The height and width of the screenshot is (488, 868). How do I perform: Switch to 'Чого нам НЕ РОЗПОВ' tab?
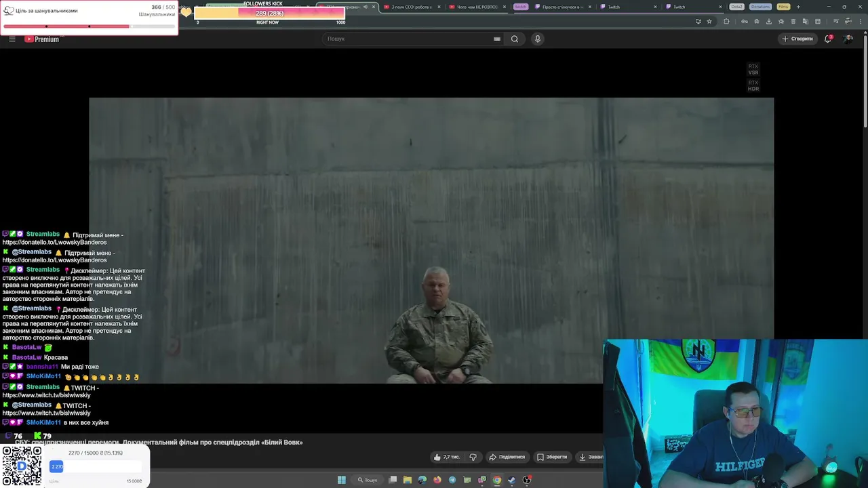pos(477,7)
